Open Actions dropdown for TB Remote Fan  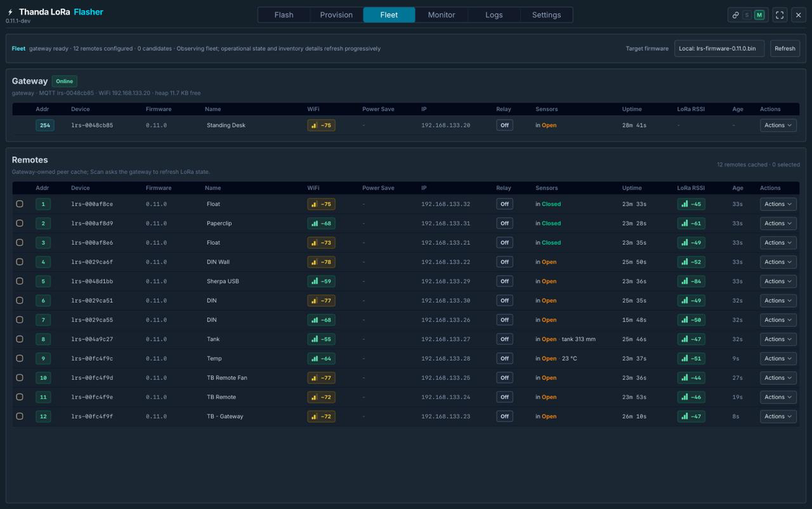click(x=778, y=378)
